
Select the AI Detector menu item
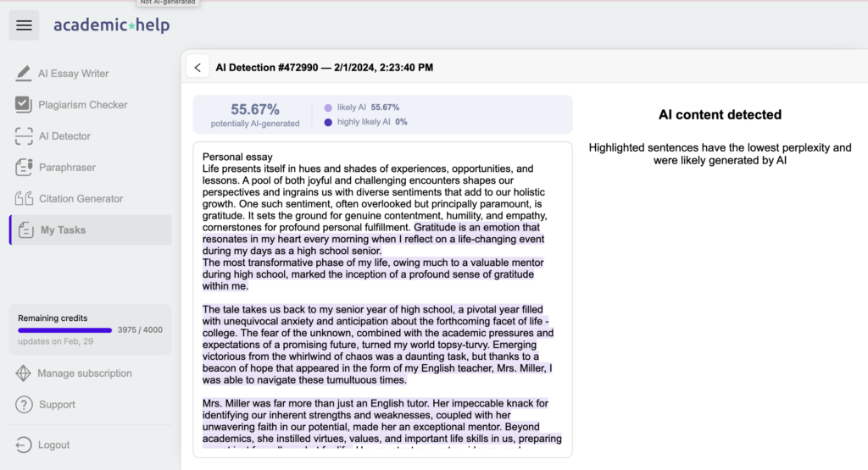tap(64, 136)
